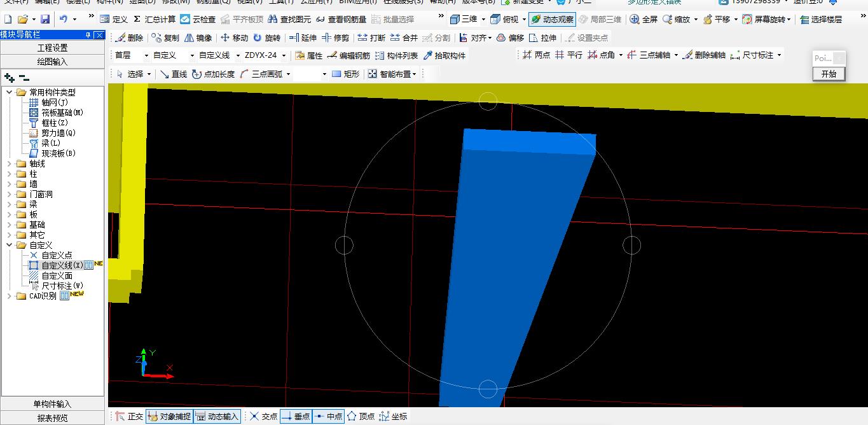Select 平行 parallel auxiliary axis
This screenshot has height=425, width=868.
point(568,55)
